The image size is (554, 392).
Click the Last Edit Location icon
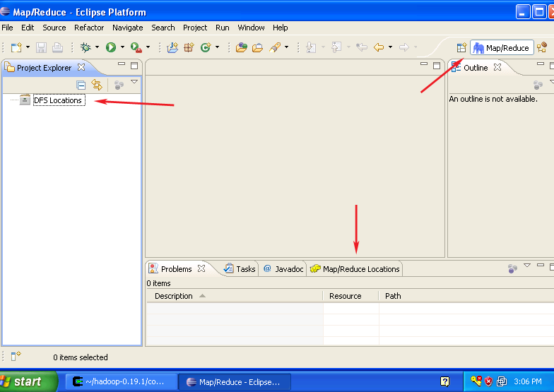(362, 47)
